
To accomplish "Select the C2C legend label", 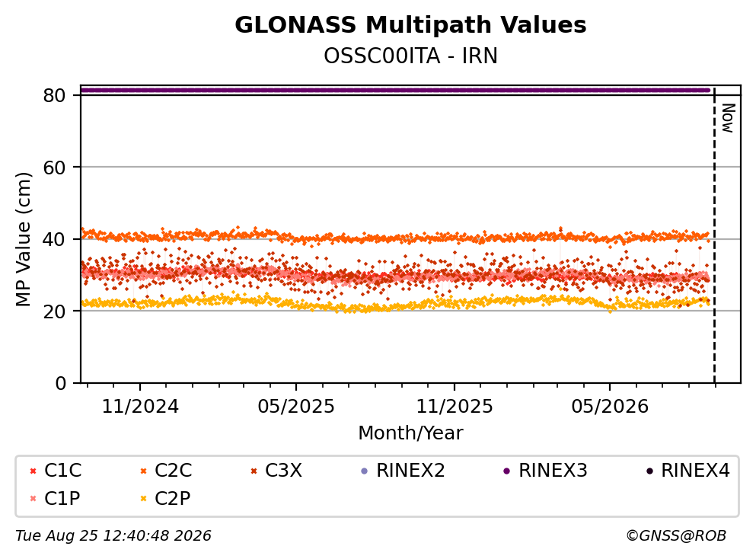I will click(173, 470).
